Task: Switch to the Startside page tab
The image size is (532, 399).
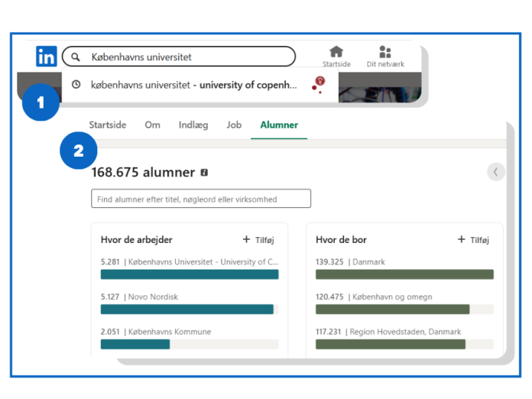Action: 108,125
